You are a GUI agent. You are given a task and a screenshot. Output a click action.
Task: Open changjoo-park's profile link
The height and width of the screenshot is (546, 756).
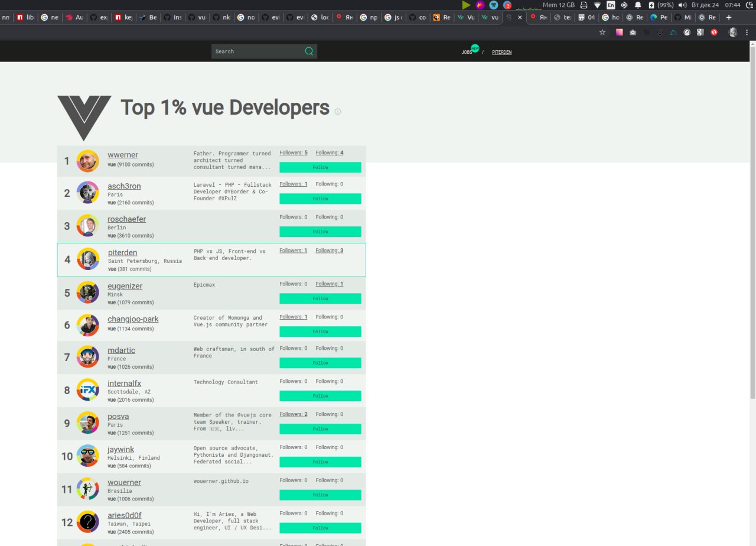(133, 319)
